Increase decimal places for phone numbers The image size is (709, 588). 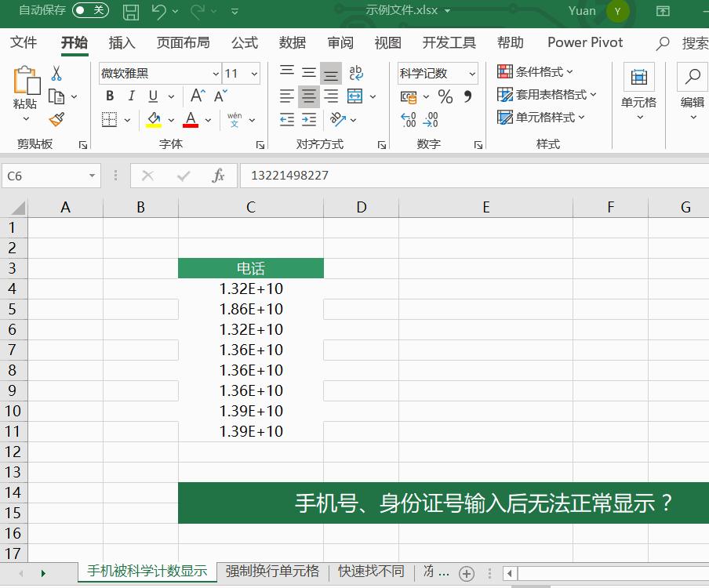tap(407, 119)
